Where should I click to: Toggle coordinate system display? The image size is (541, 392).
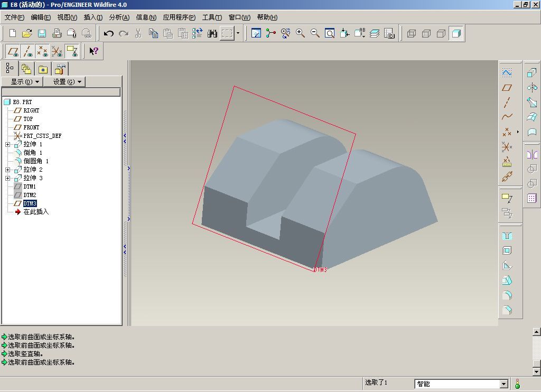57,51
